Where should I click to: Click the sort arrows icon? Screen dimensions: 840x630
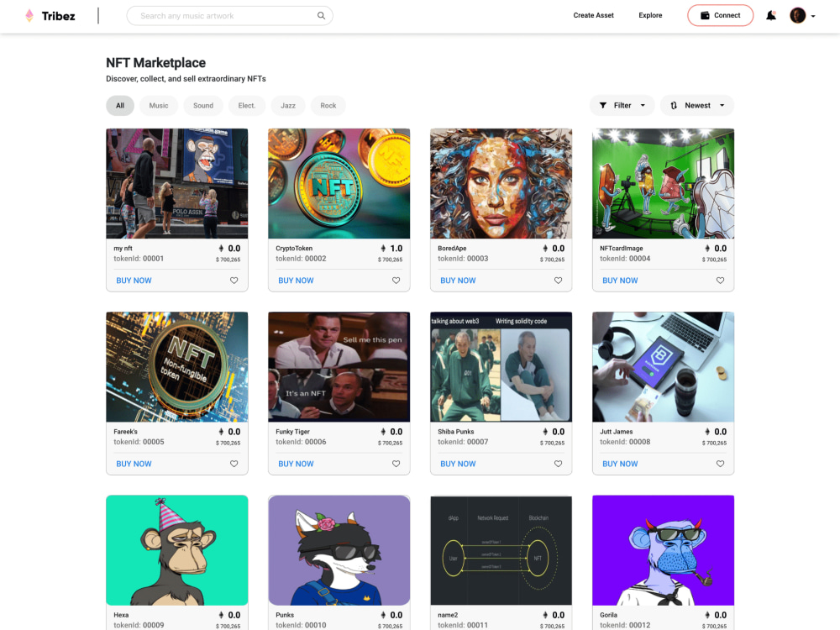pos(674,106)
